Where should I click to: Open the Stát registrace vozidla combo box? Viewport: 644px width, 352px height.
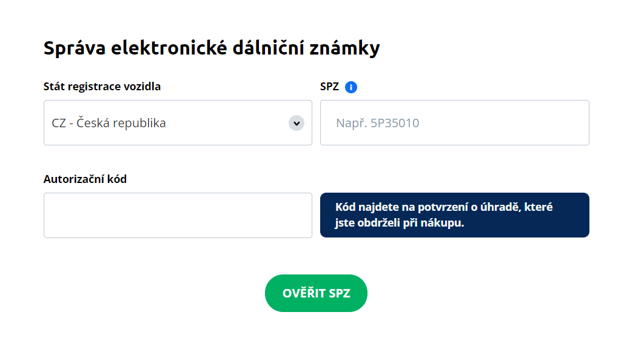[178, 123]
